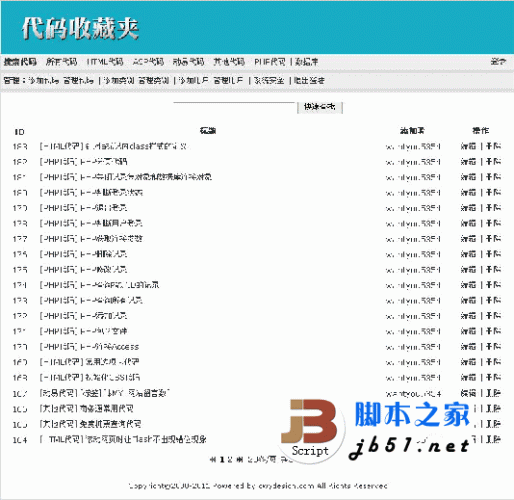Click the edit link for row ID 167
Image resolution: width=514 pixels, height=500 pixels.
point(468,393)
